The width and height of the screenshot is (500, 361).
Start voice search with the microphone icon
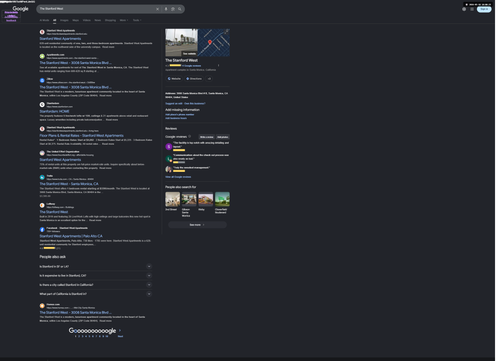pyautogui.click(x=166, y=9)
